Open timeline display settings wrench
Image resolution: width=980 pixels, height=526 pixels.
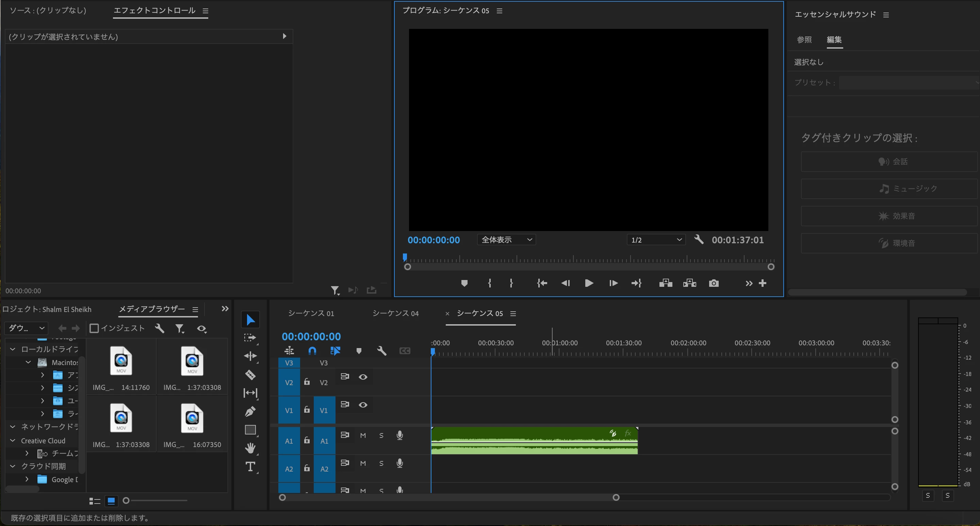381,351
